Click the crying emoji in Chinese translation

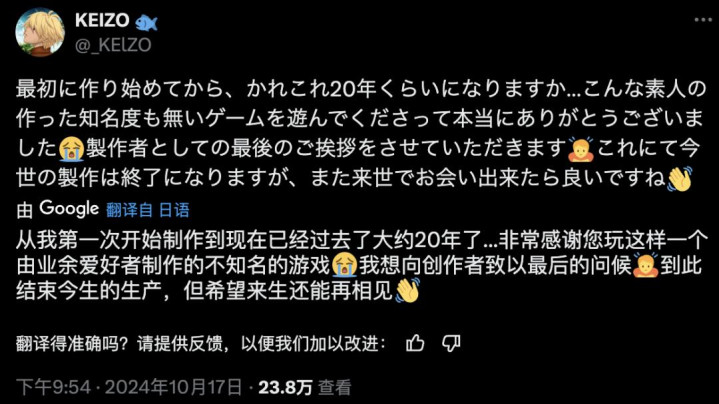[x=344, y=265]
